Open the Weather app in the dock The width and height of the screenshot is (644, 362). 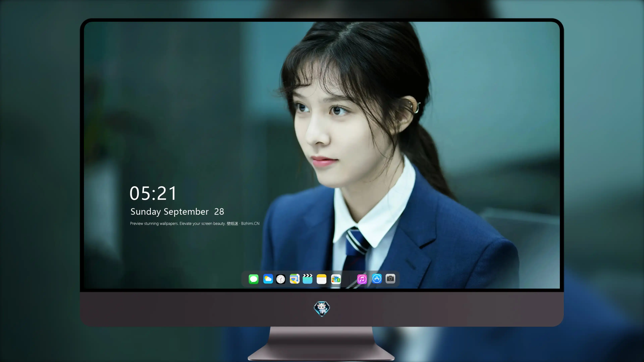point(268,279)
